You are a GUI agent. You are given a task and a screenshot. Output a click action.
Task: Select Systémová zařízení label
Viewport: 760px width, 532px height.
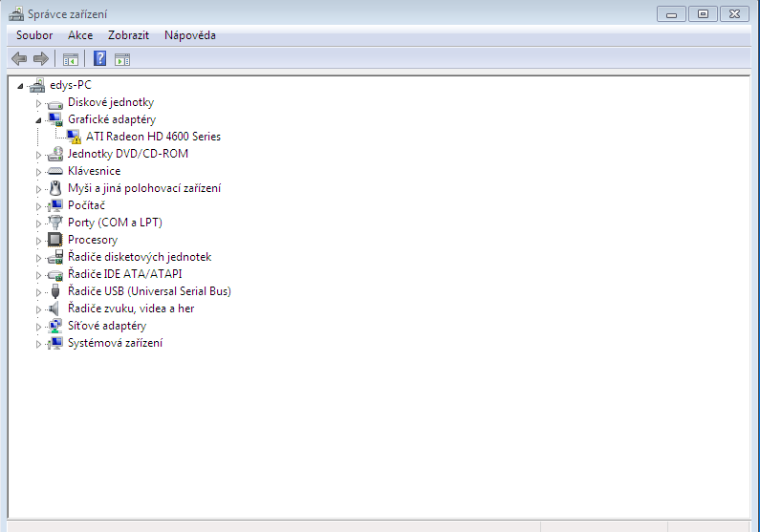click(x=116, y=343)
